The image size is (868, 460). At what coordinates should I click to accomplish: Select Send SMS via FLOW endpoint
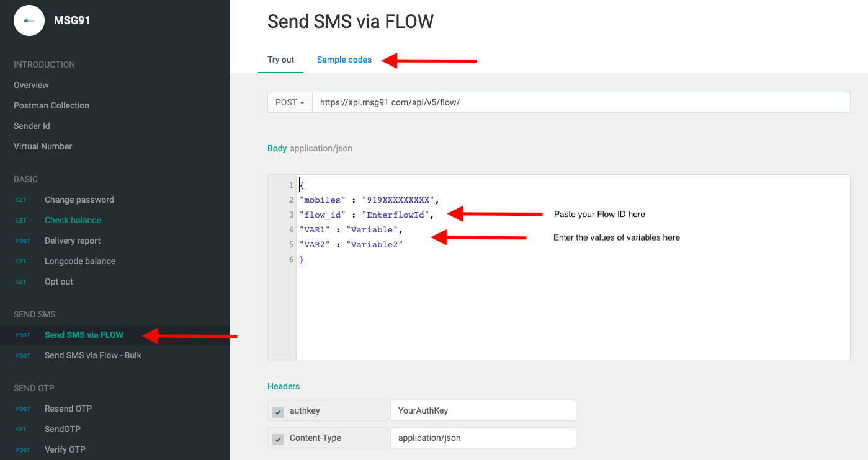[84, 335]
